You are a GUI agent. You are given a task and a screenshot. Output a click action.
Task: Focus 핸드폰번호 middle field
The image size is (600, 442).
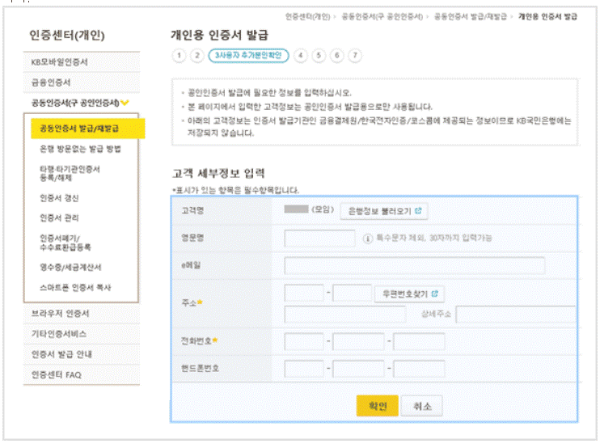point(359,369)
